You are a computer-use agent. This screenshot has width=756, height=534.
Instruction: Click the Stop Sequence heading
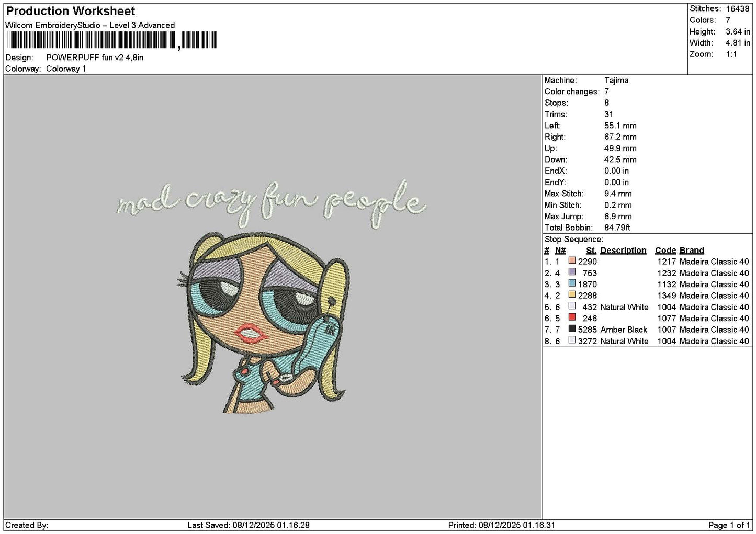click(x=573, y=240)
